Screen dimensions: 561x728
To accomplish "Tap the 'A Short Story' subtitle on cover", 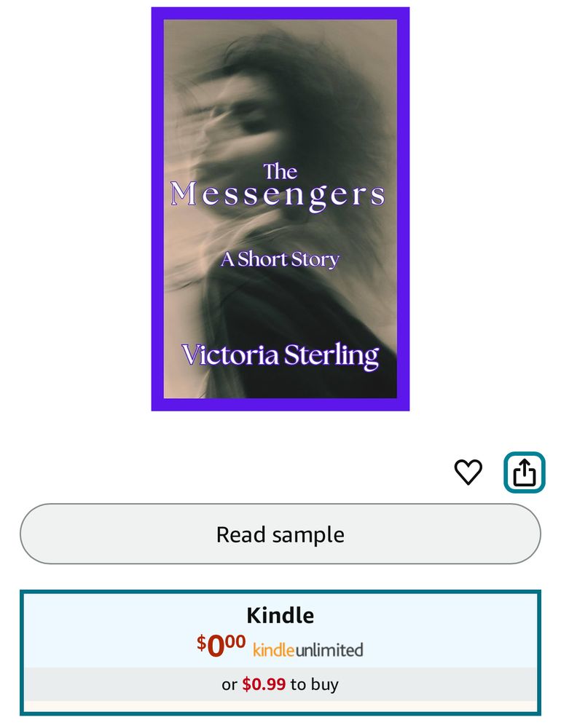I will [x=280, y=259].
